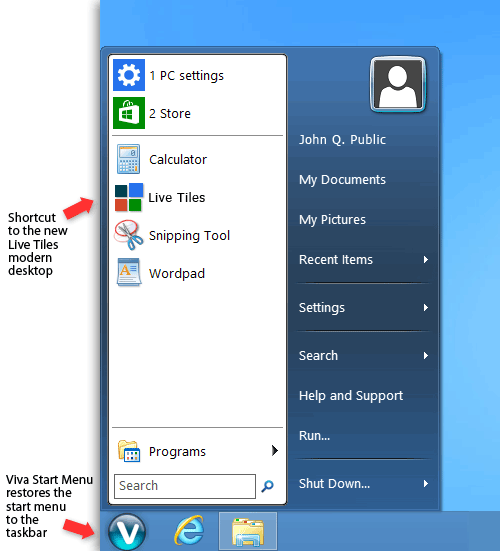The image size is (500, 551).
Task: Open the PC settings gear icon
Action: [129, 75]
